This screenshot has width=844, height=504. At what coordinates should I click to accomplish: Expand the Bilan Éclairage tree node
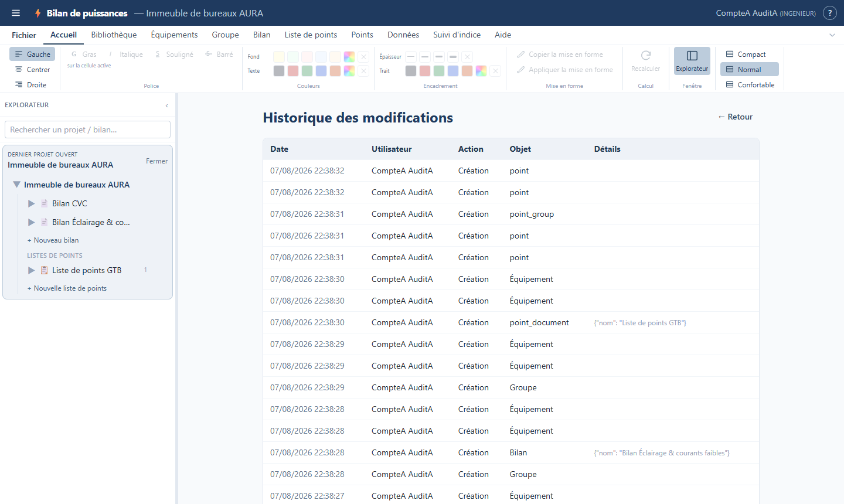click(x=32, y=222)
